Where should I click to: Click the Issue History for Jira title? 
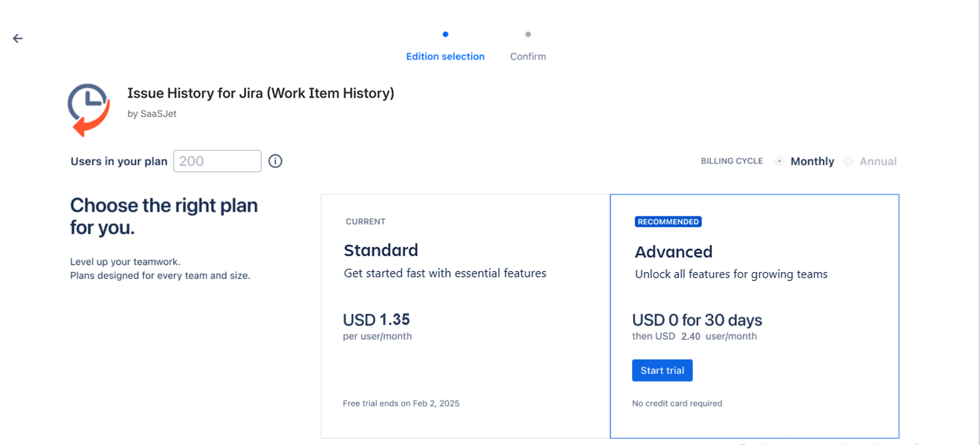pyautogui.click(x=261, y=93)
